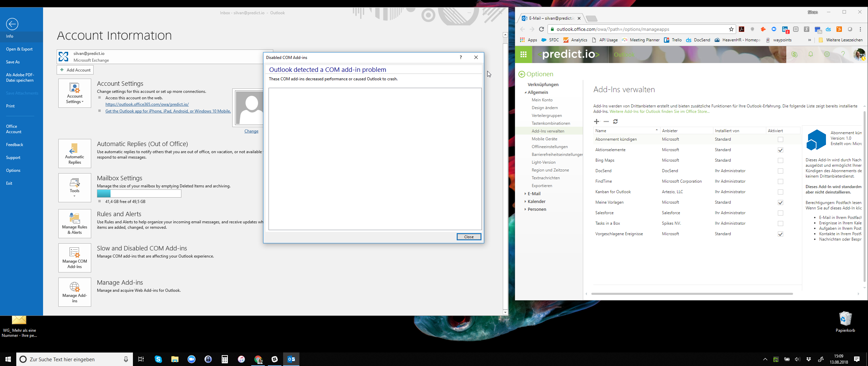Expand hidden bookmarks chevron in Chrome
Image resolution: width=868 pixels, height=366 pixels.
[x=810, y=40]
